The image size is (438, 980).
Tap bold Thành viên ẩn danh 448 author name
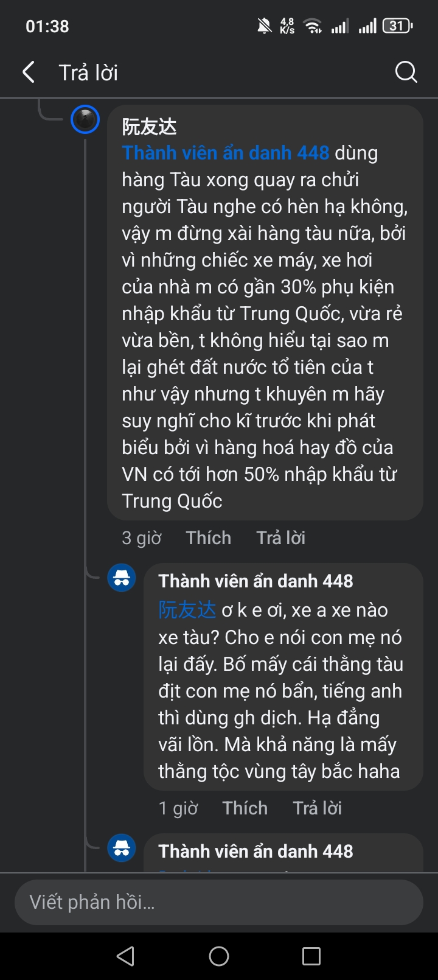pos(255,581)
